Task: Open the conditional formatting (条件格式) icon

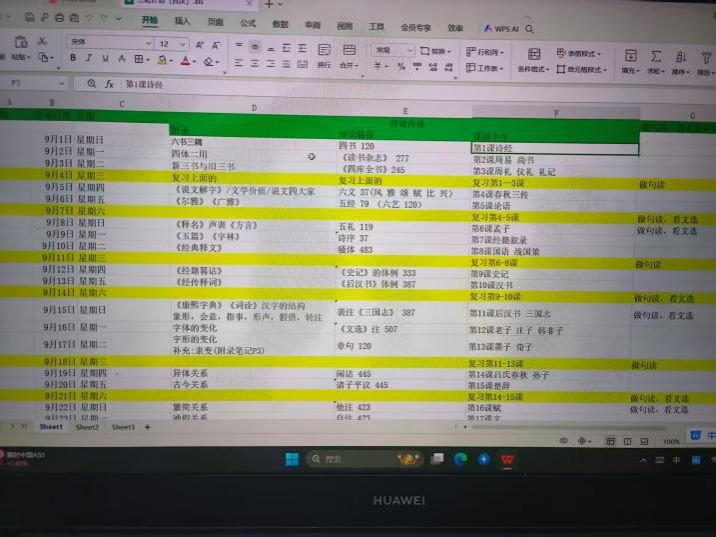Action: [533, 55]
